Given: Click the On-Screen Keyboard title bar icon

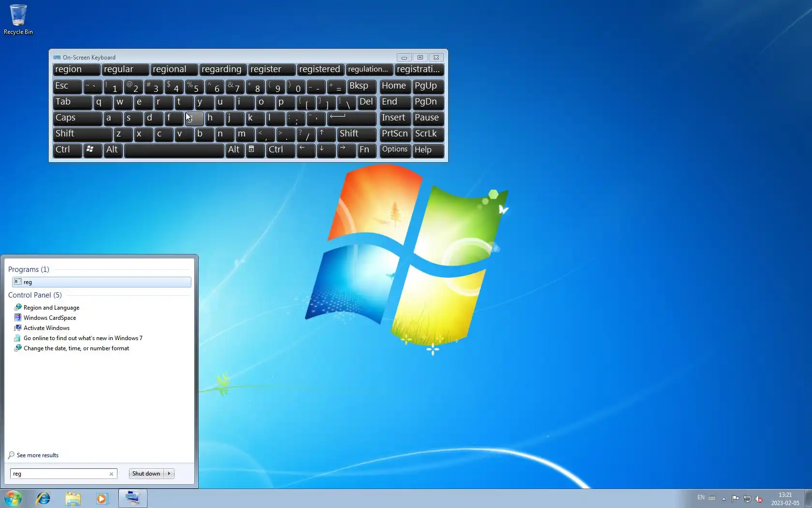Looking at the screenshot, I should (57, 58).
